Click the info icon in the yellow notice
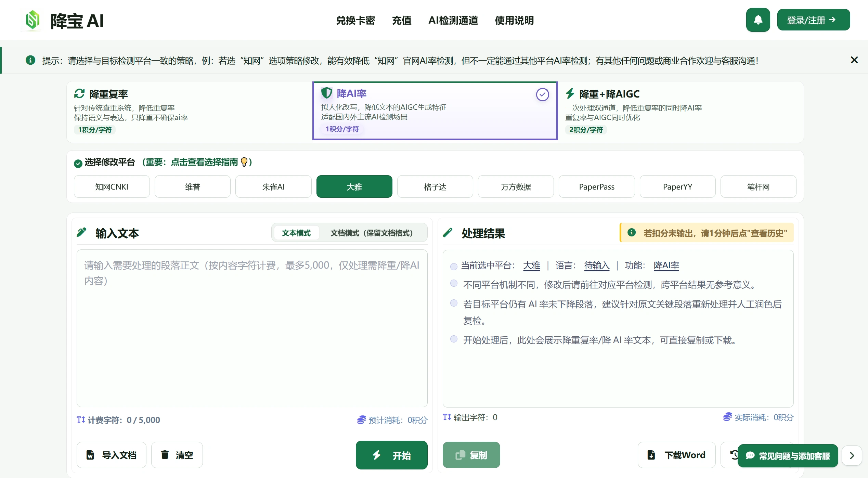Screen dimensions: 868x478 pyautogui.click(x=632, y=232)
